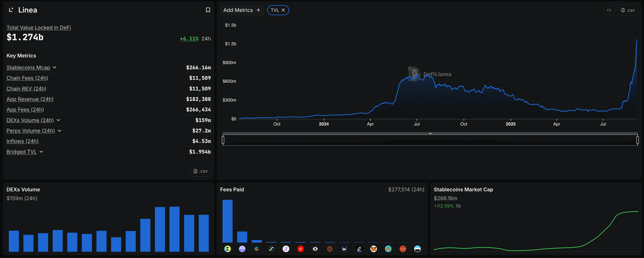Image resolution: width=644 pixels, height=258 pixels.
Task: Click the tallest Fees Paid bar
Action: click(x=227, y=221)
